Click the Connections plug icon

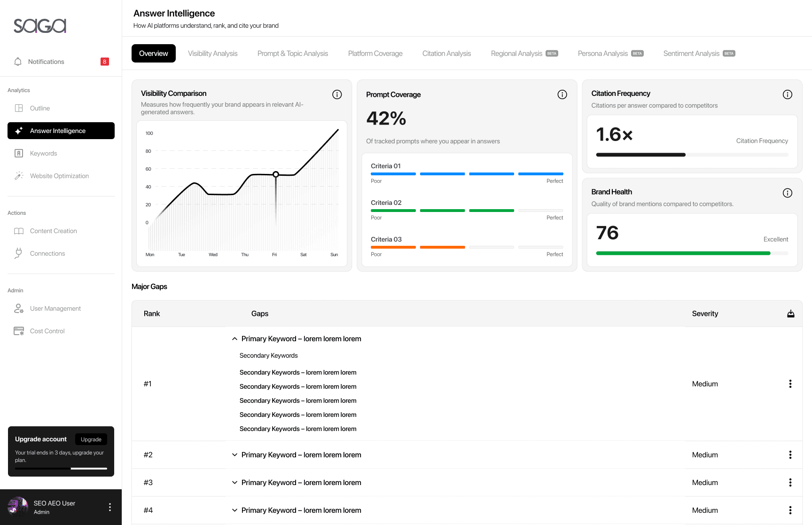(x=19, y=253)
